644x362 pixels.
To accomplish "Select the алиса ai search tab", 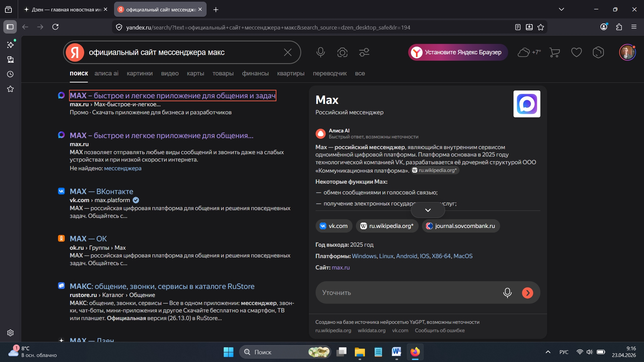I will (x=106, y=73).
